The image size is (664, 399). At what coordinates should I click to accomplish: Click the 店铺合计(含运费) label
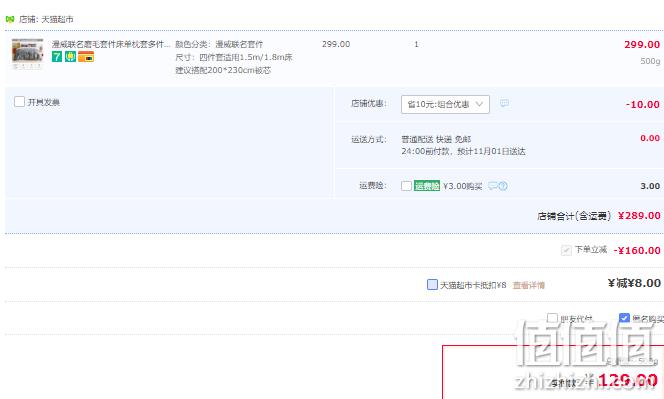coord(574,216)
